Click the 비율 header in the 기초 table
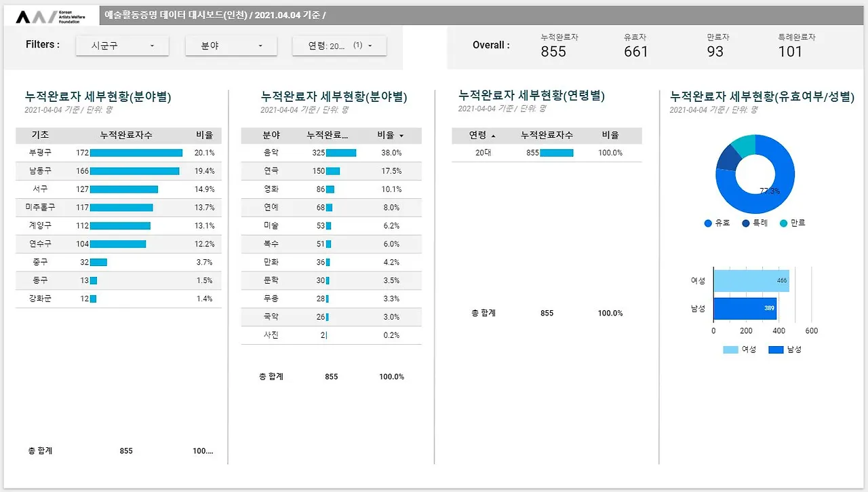 point(204,135)
